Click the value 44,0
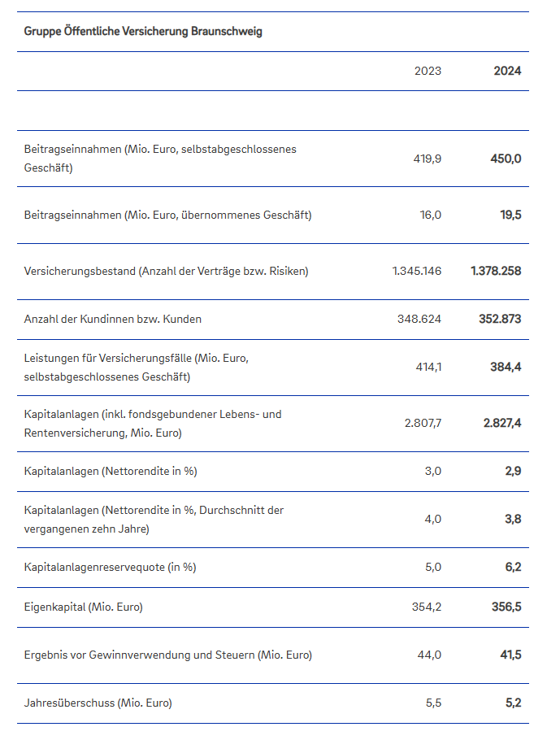 click(429, 655)
